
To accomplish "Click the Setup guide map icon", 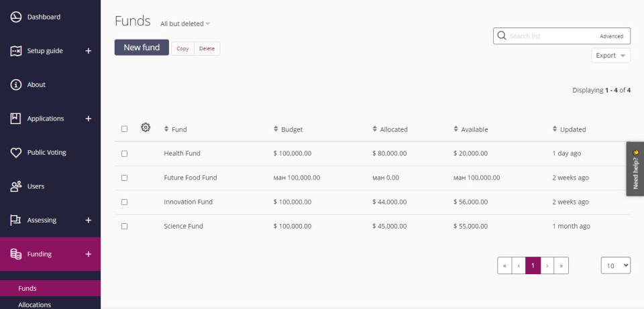I will tap(16, 51).
